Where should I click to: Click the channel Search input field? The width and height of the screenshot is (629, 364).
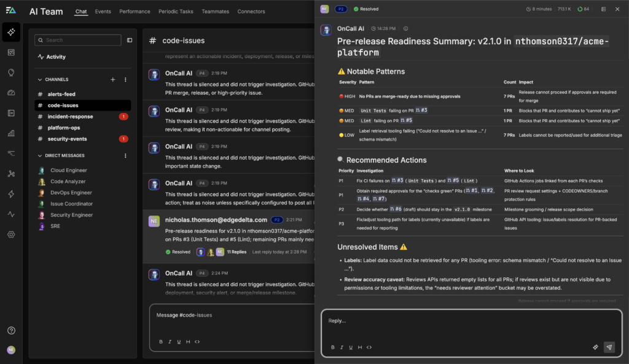tap(77, 40)
